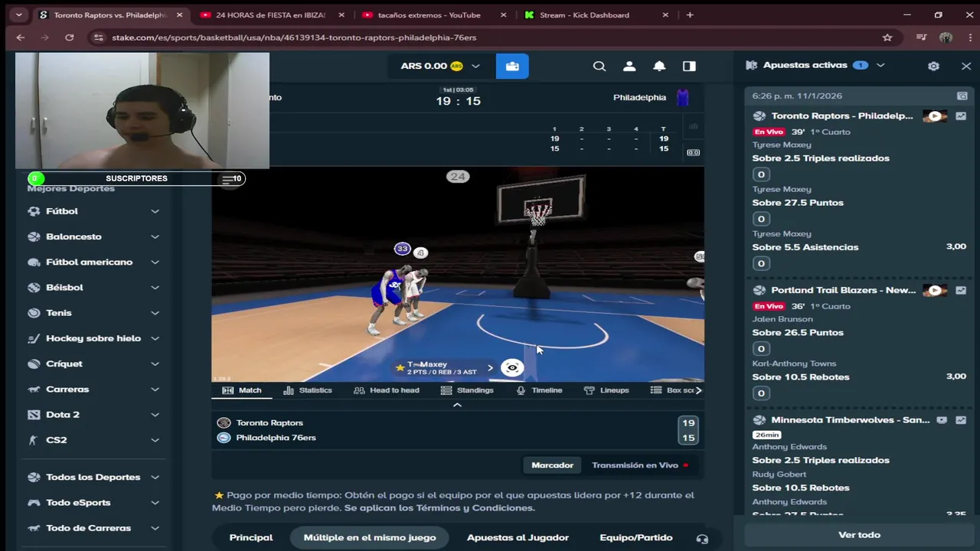
Task: Reload the browser page
Action: pyautogui.click(x=70, y=37)
